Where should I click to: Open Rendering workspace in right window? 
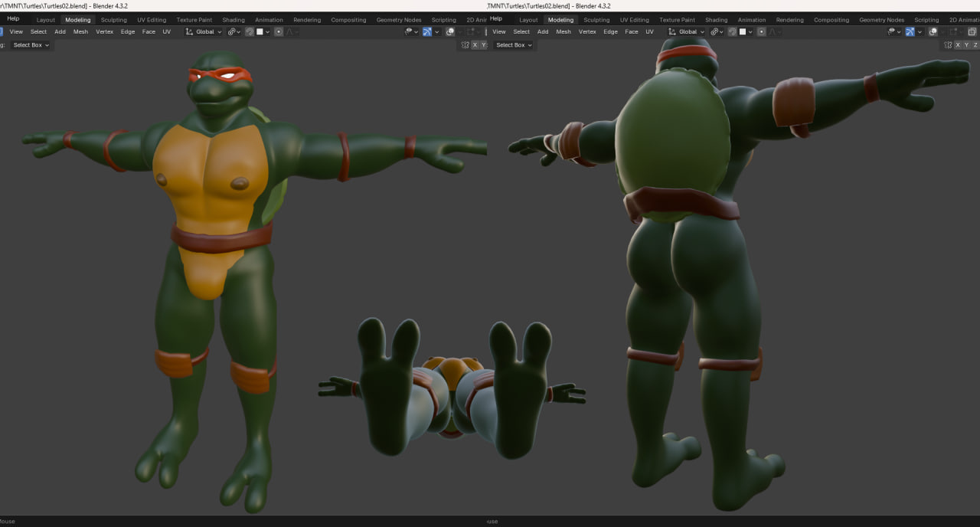790,20
